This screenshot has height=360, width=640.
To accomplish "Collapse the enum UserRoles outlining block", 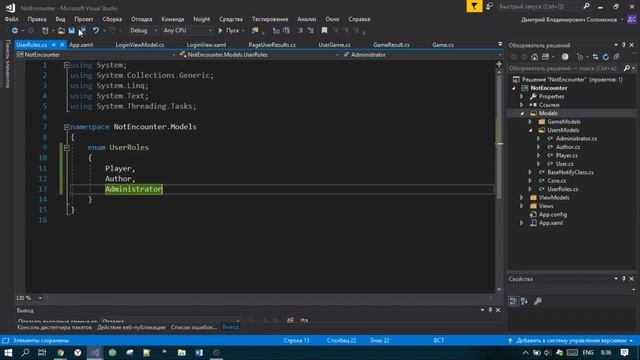I will 67,148.
